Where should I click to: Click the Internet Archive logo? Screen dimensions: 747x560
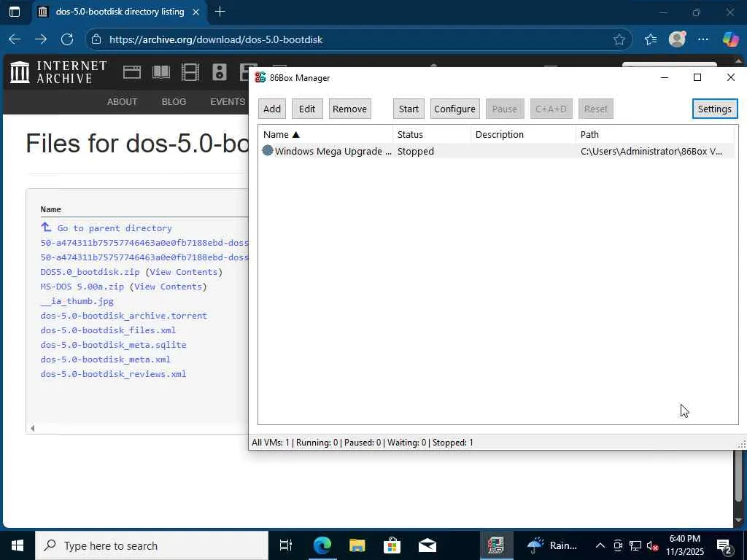[58, 72]
